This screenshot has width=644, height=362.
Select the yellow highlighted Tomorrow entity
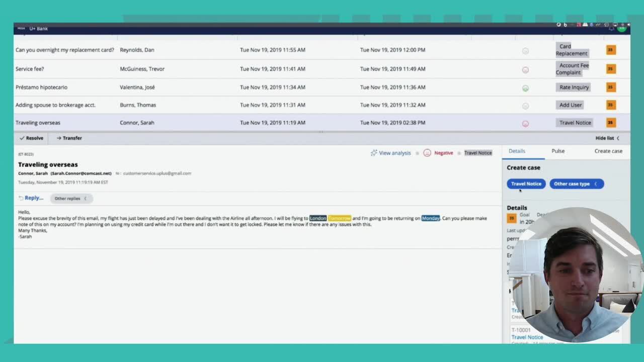340,218
